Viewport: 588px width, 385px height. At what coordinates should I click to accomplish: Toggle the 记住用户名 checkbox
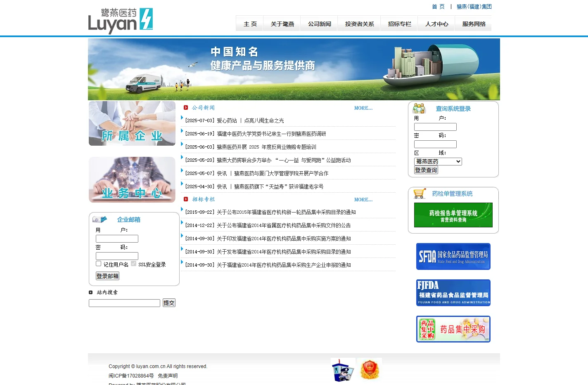tap(98, 264)
